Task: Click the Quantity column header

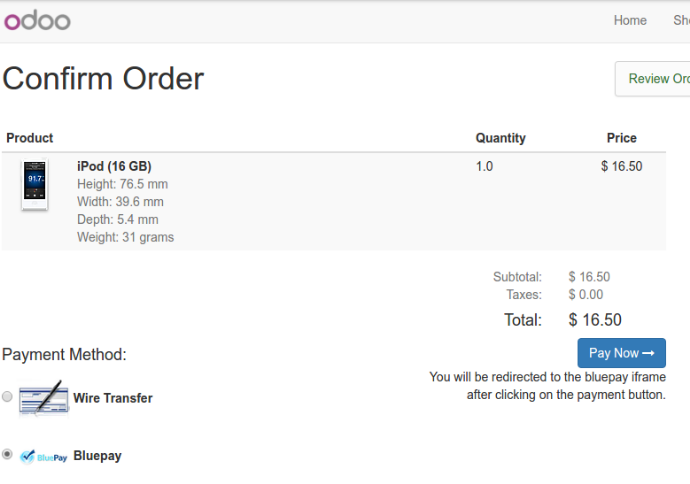Action: (x=500, y=138)
